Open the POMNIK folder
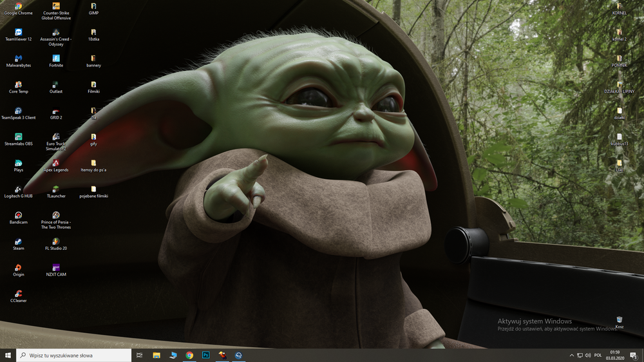644x362 pixels. (620, 61)
